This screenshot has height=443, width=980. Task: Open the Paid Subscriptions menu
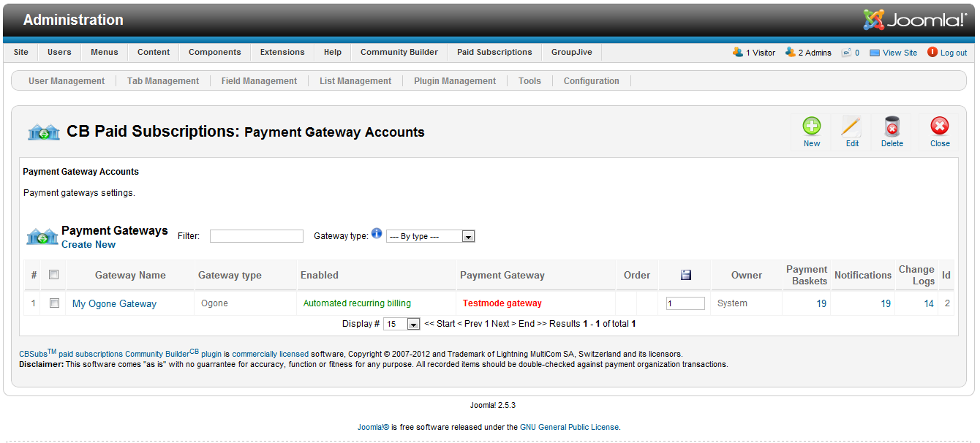(x=494, y=52)
